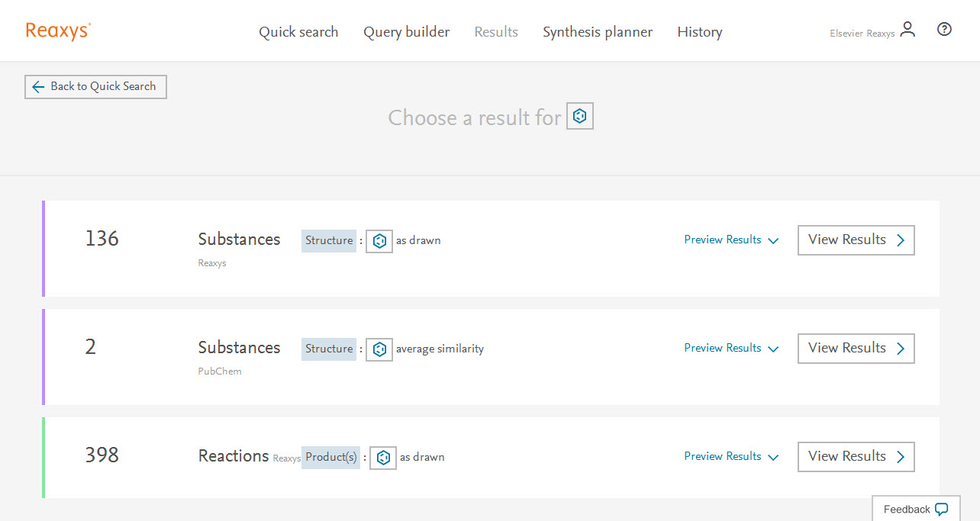Click Back to Quick Search button

pos(95,87)
